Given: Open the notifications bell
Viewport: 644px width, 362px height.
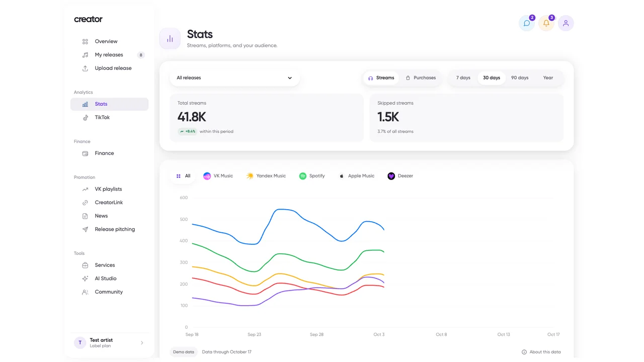Looking at the screenshot, I should tap(546, 23).
